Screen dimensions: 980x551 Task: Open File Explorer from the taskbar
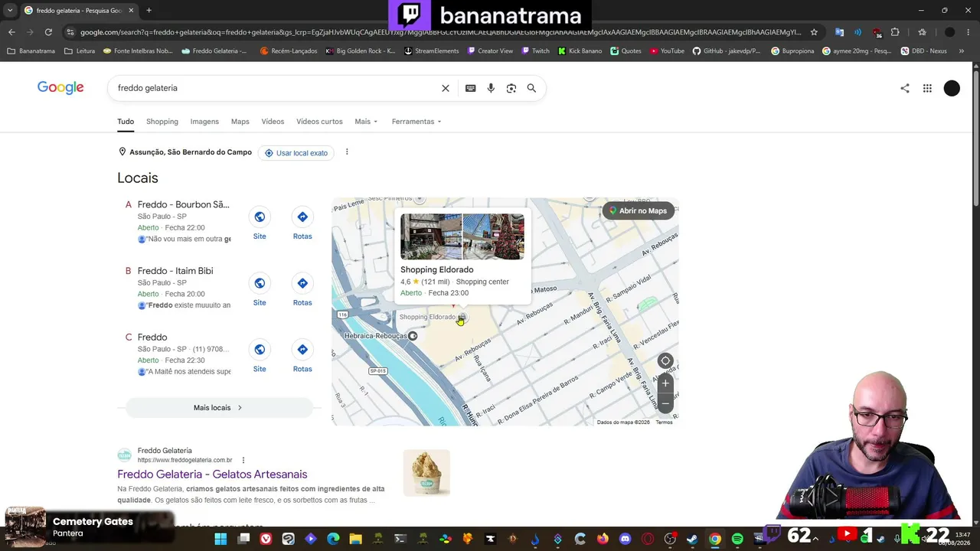point(355,539)
